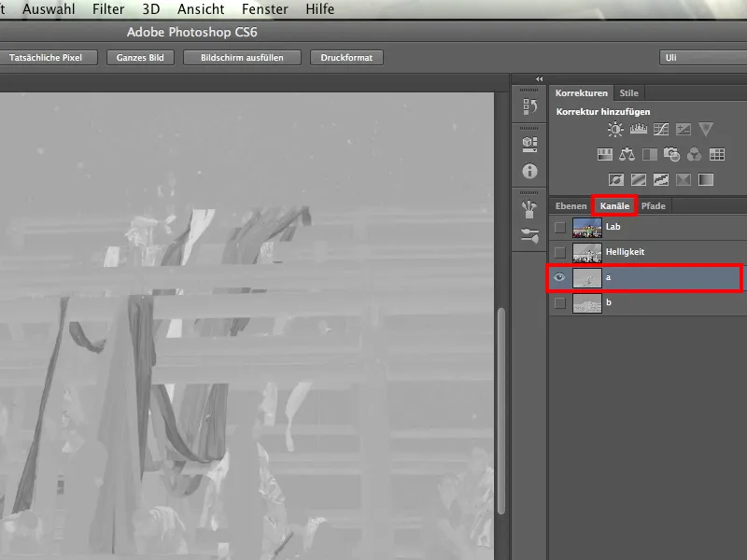747x560 pixels.
Task: Add a Posterize adjustment
Action: (639, 179)
